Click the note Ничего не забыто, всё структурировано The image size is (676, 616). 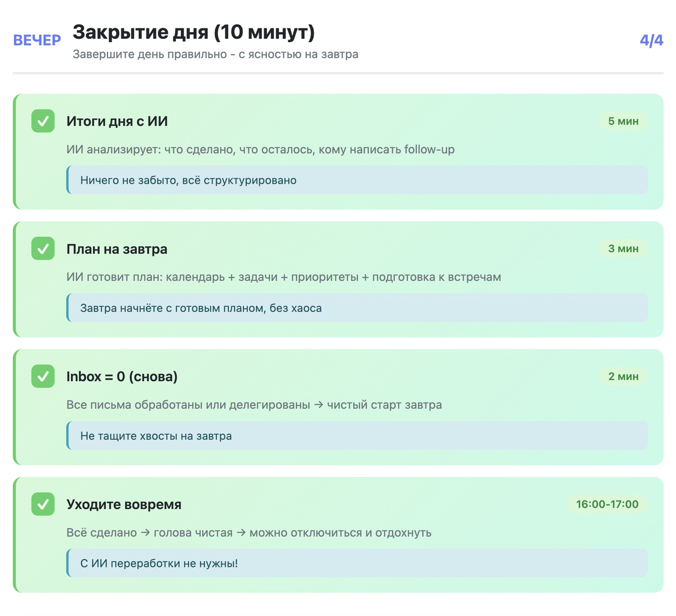click(357, 180)
